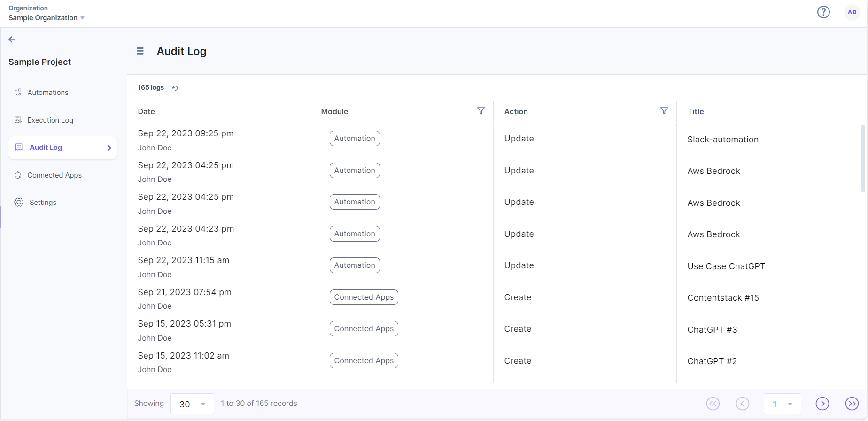The width and height of the screenshot is (868, 421).
Task: Click the Sep 22, 2023 09:25 pm date
Action: coord(186,133)
